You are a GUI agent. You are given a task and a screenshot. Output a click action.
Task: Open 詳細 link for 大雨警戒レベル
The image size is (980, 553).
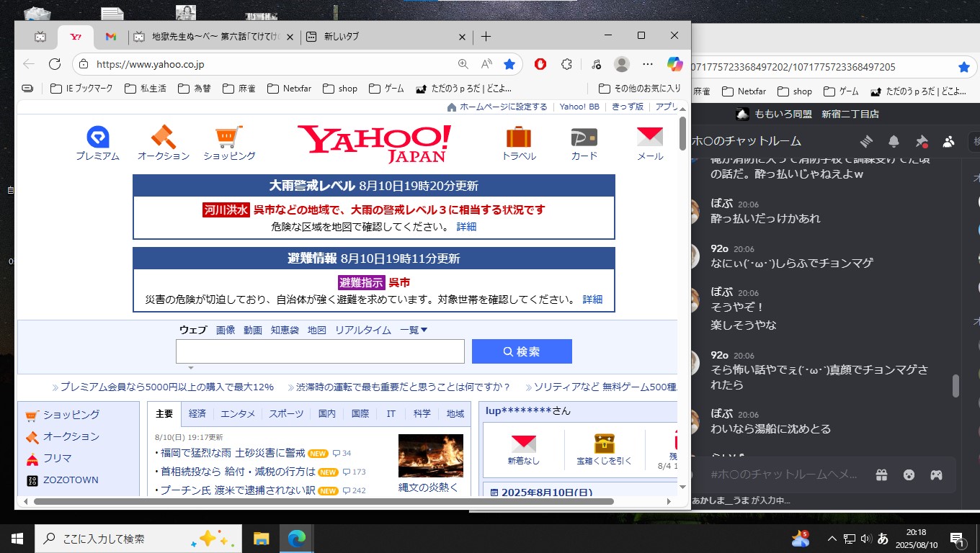[x=466, y=226]
